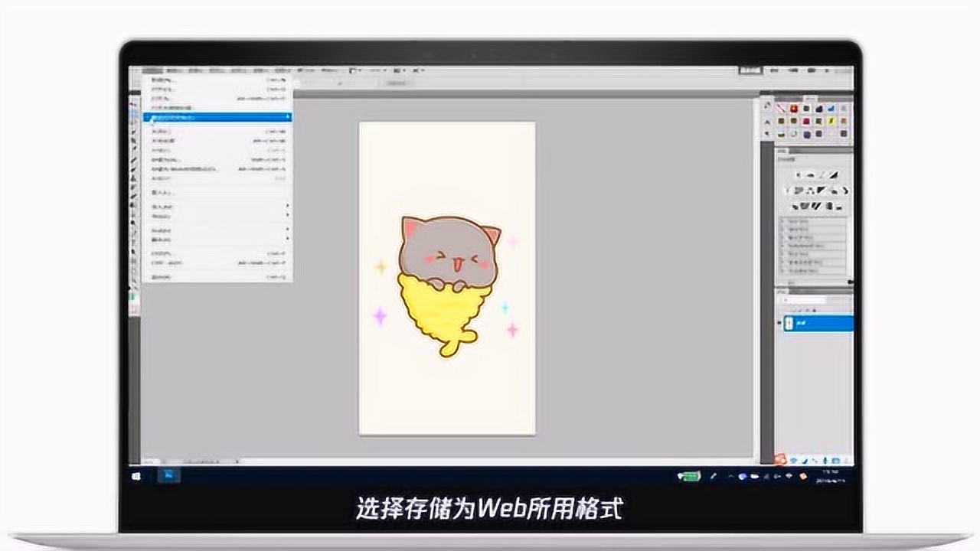
Task: Apply the None style swatch with red slash
Action: pos(781,109)
